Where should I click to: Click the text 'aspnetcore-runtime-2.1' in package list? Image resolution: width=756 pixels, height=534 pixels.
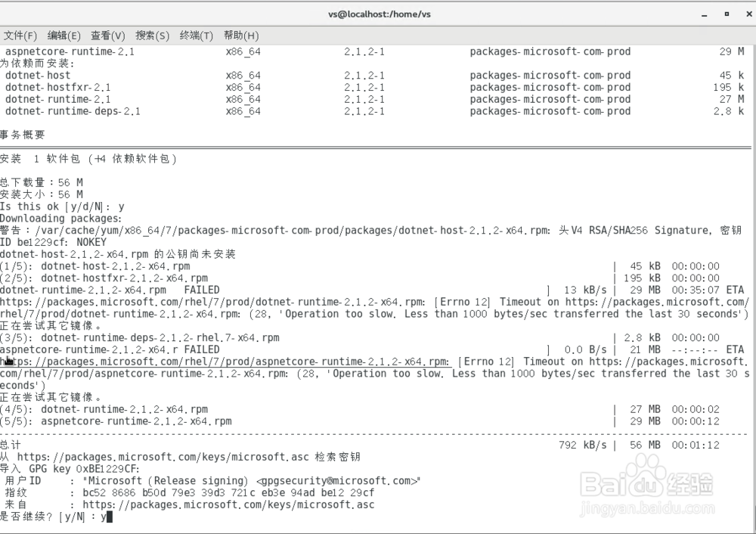(x=70, y=51)
